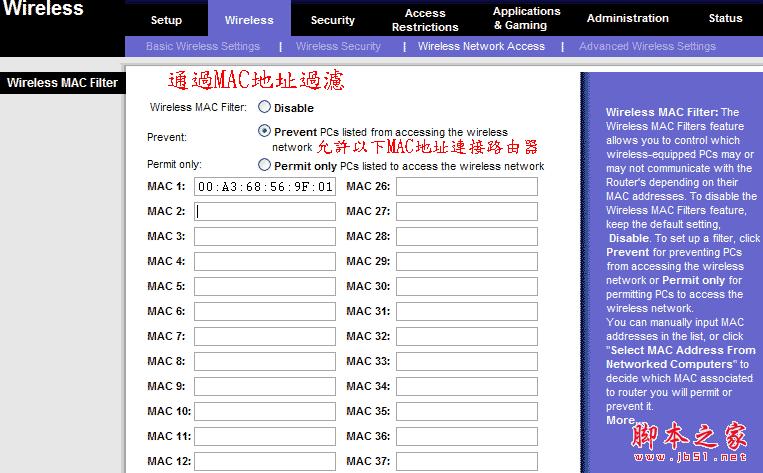Open Basic Wireless Settings subtab
The image size is (763, 473).
203,46
